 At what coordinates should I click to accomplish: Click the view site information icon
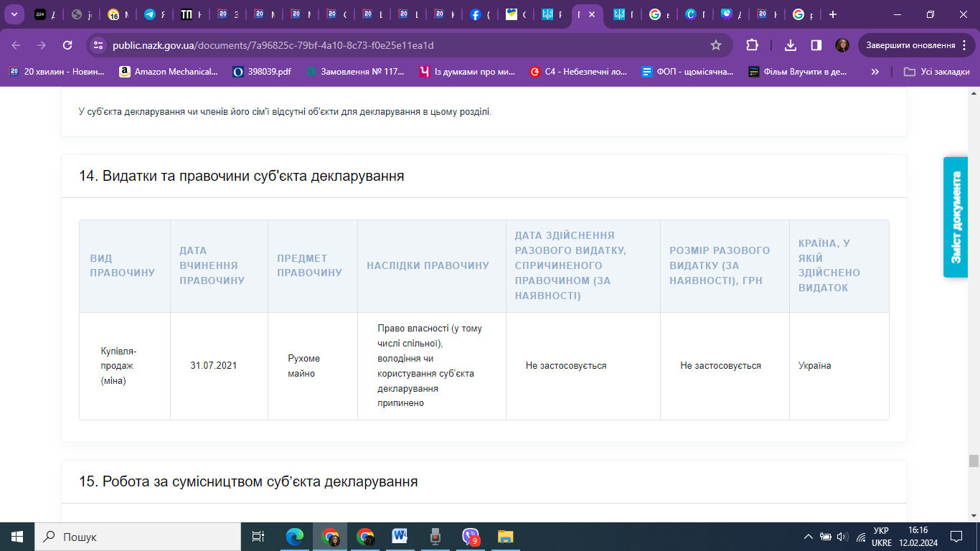click(99, 45)
